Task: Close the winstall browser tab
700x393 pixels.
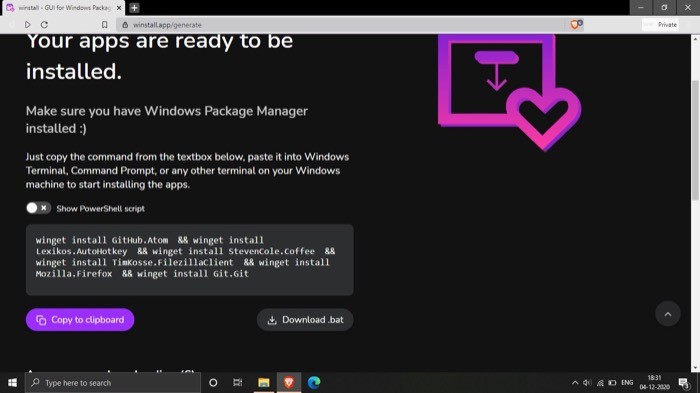Action: [119, 8]
